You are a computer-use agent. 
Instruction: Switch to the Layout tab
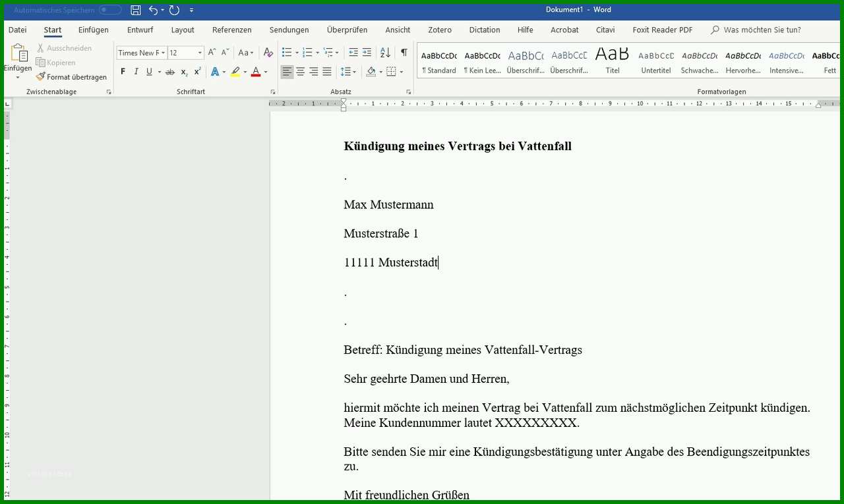pos(183,30)
